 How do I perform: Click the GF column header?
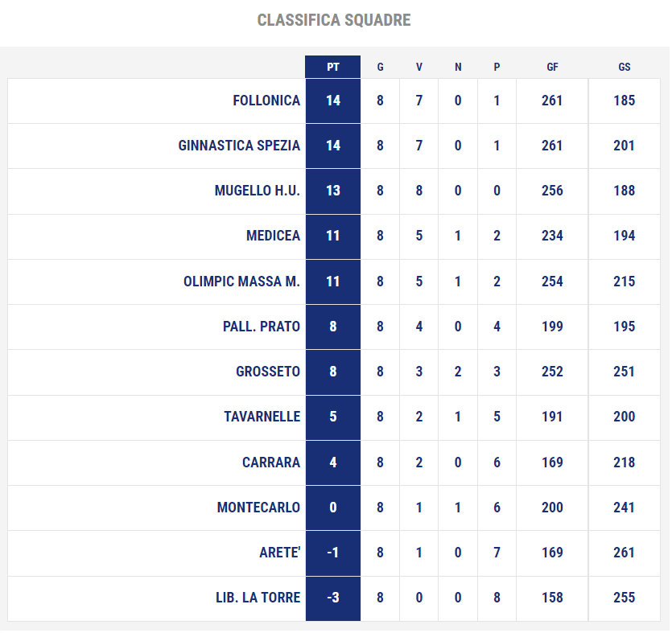[552, 67]
